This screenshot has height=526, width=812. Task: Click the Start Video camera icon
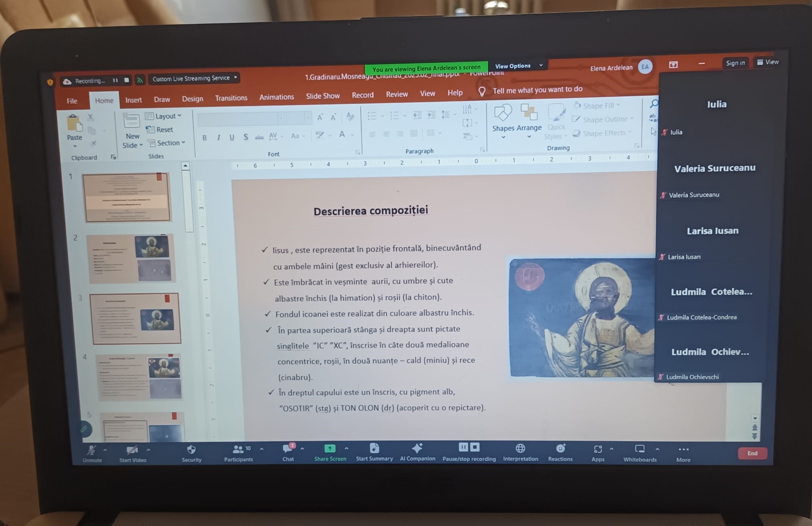click(x=132, y=450)
